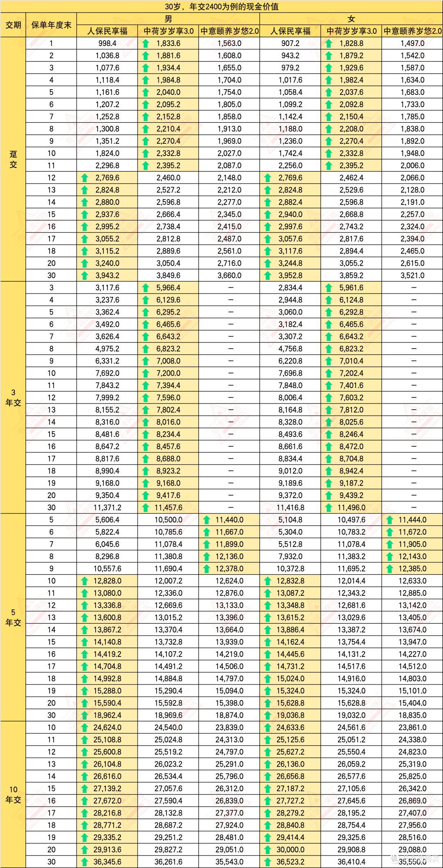
Task: Click green up arrow beside 36,523.2
Action: 268,862
